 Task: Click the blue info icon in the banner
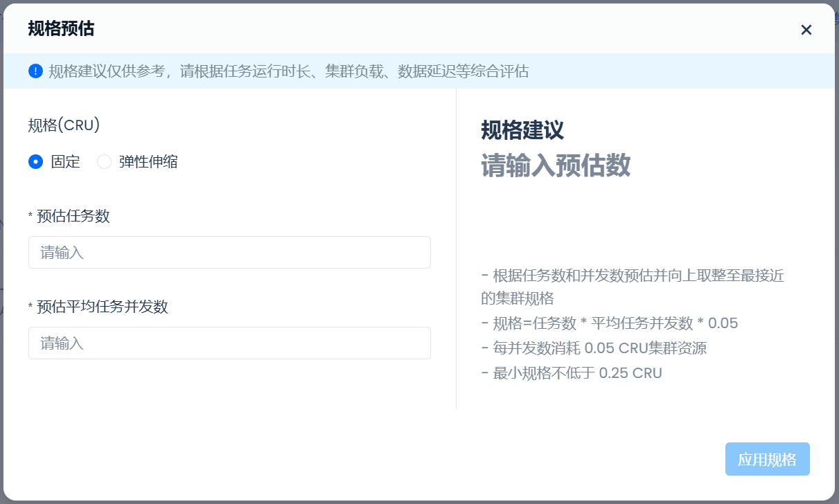coord(35,71)
